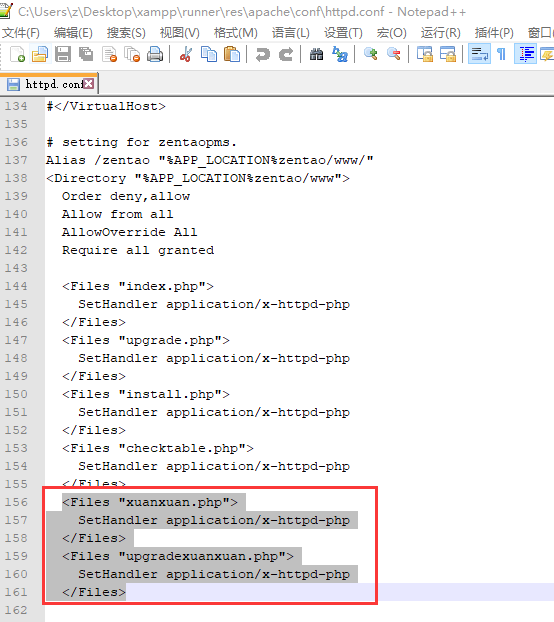This screenshot has width=554, height=622.
Task: Open the 搜索(S) menu
Action: coord(126,33)
